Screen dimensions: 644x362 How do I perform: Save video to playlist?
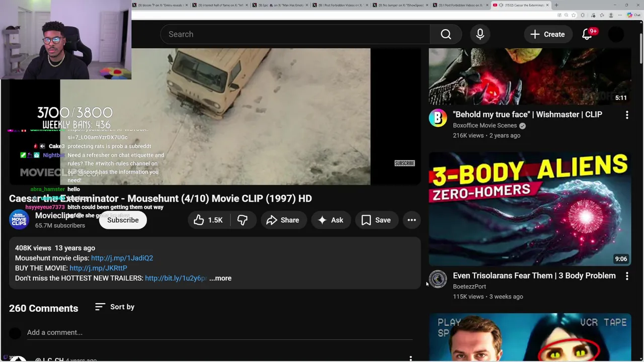(x=376, y=220)
